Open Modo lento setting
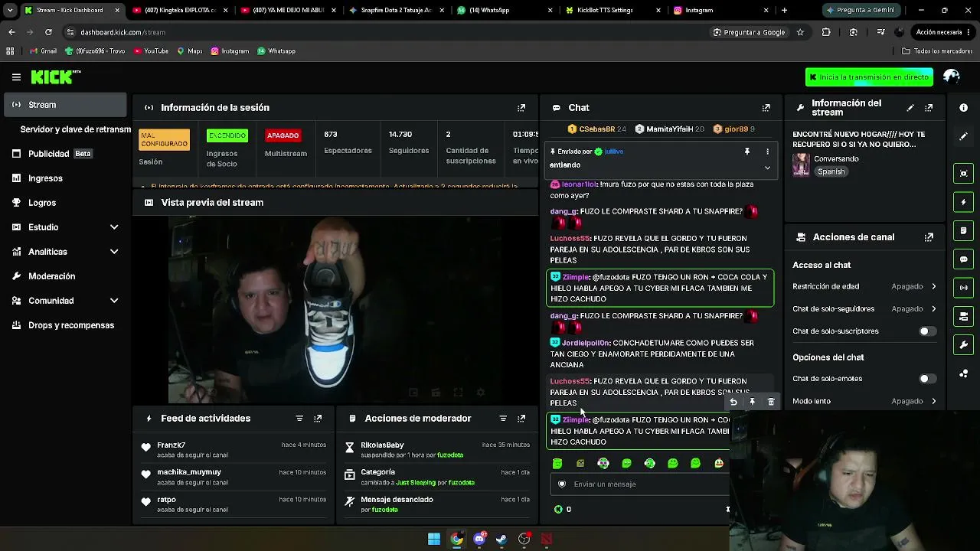 point(864,401)
